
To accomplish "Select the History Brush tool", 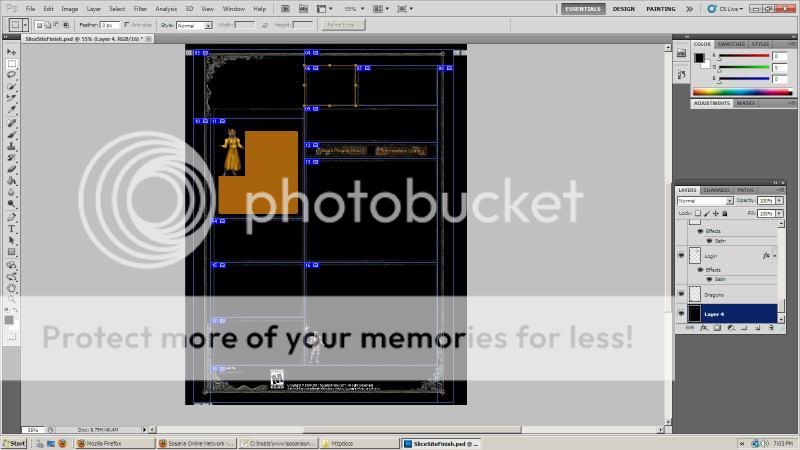I will (11, 158).
